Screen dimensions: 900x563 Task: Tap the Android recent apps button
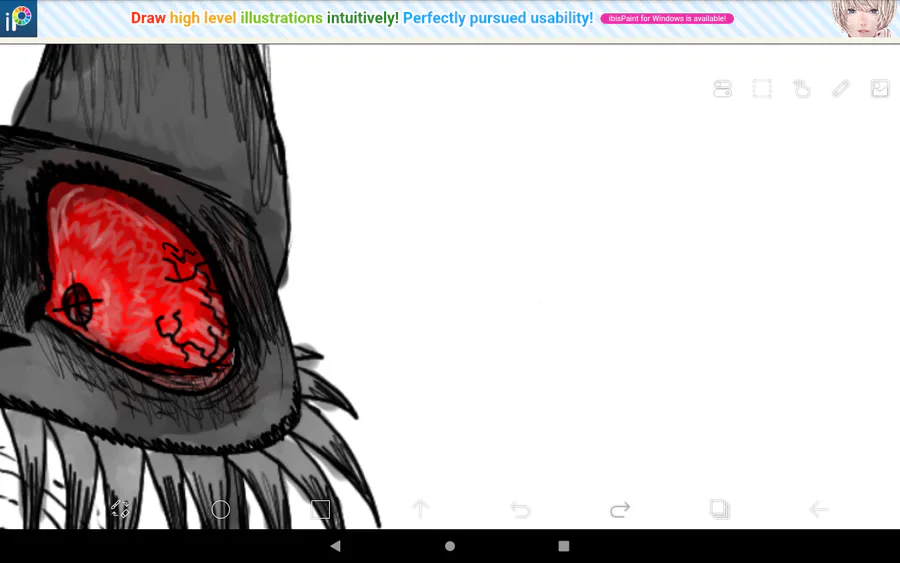point(564,546)
